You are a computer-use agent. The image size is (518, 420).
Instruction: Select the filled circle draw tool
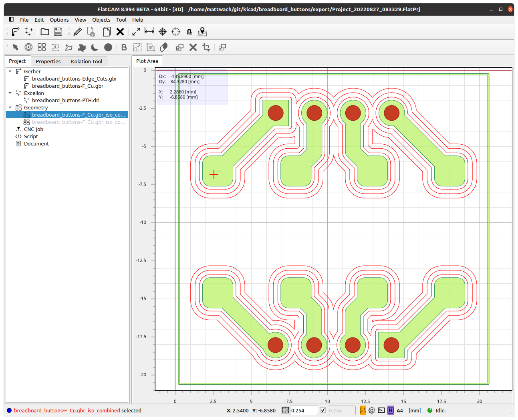(x=108, y=47)
